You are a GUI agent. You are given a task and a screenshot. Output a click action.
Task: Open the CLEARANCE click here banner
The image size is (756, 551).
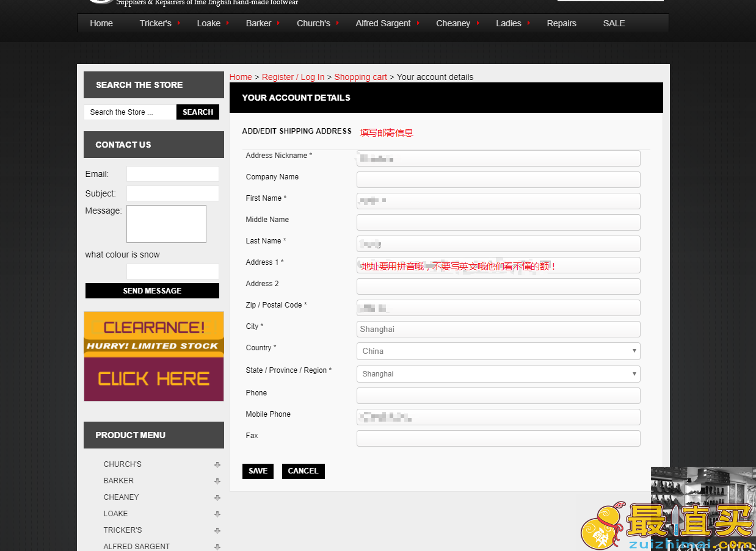(x=154, y=356)
